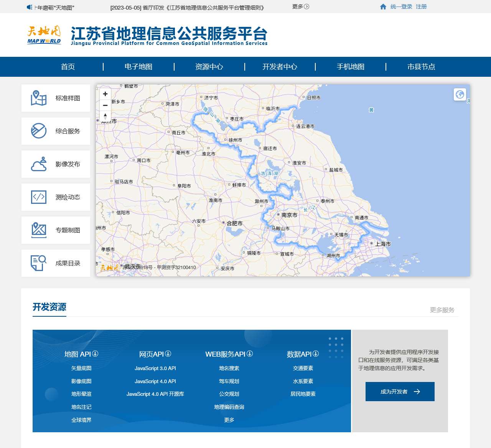Click the home icon in top bar
Screen dimensions: 491x448
click(383, 7)
